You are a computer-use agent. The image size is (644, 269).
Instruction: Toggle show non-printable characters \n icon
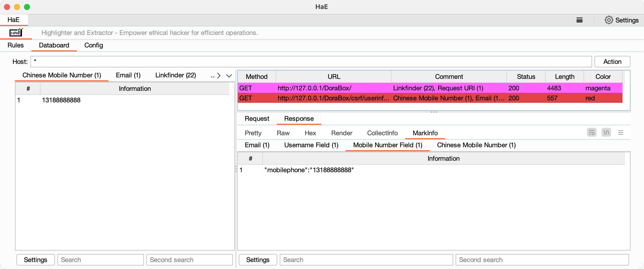[x=606, y=132]
